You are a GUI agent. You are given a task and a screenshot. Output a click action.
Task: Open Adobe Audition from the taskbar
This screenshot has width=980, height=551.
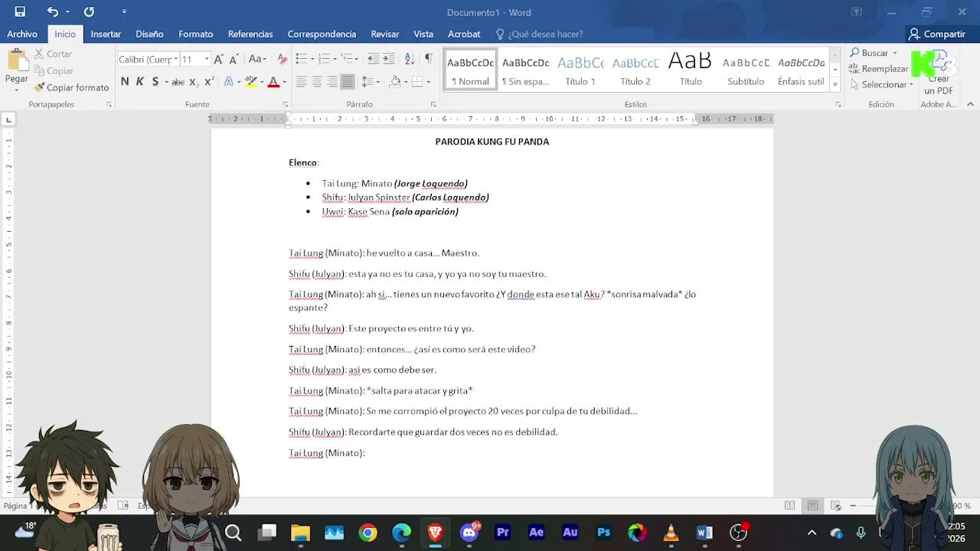pos(570,533)
